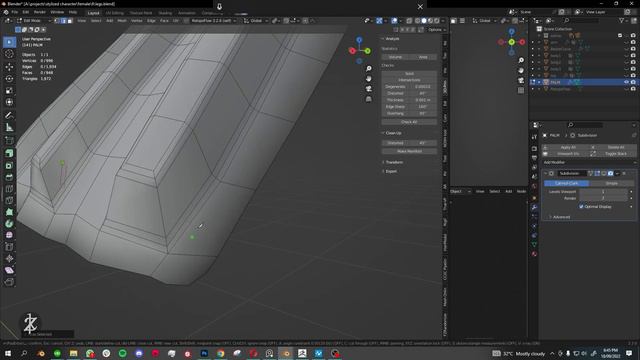The image size is (640, 360).
Task: Select the Loop Cut tool
Action: 9,189
